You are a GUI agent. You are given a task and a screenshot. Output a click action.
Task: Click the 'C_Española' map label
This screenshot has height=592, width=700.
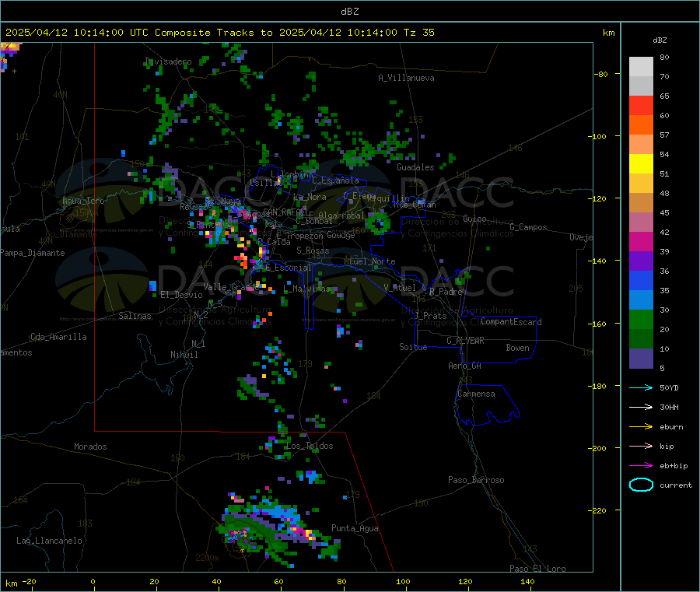point(335,180)
